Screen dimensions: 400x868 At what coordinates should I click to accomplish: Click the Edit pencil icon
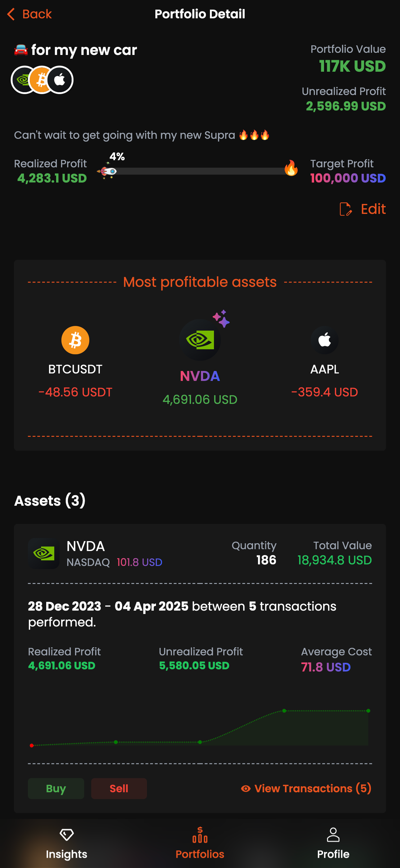(345, 209)
